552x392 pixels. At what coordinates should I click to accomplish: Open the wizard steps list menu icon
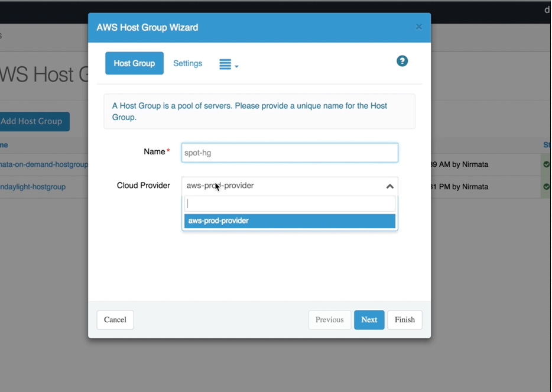pyautogui.click(x=229, y=64)
